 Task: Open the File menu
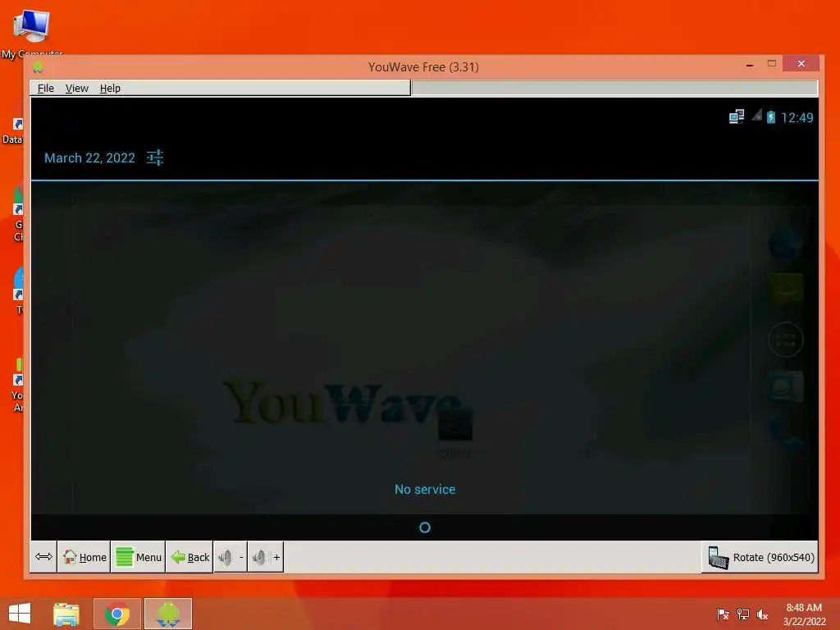pos(46,89)
